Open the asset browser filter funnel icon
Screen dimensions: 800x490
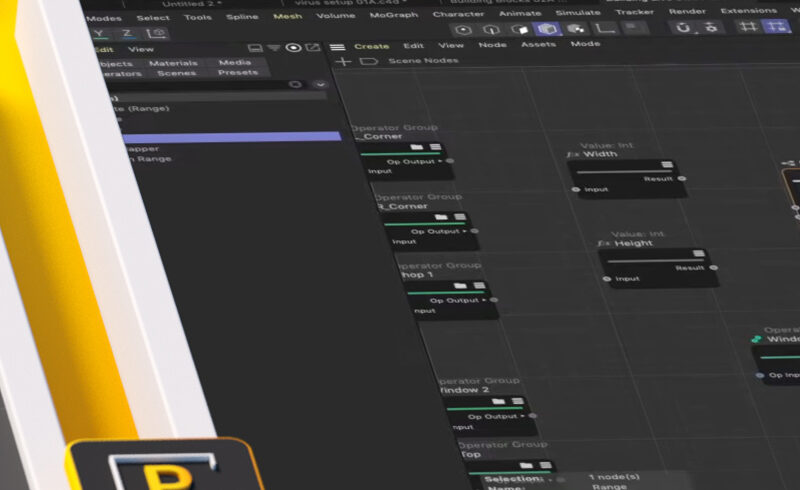click(274, 48)
